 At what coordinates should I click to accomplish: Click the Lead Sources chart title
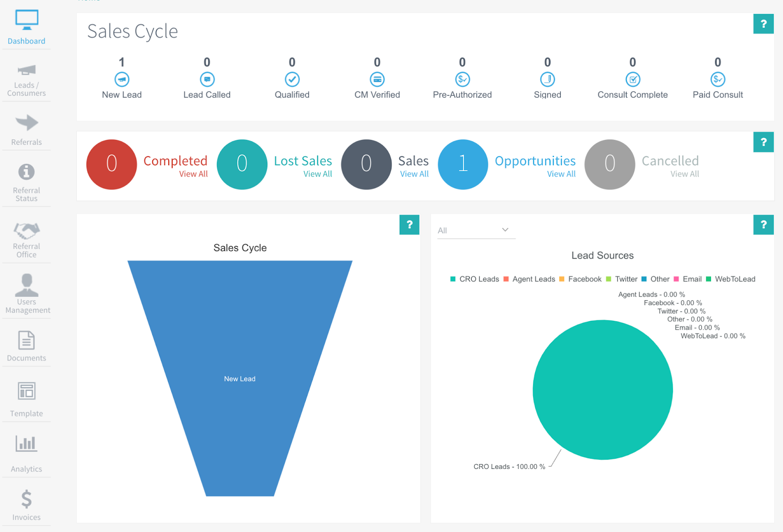[602, 256]
